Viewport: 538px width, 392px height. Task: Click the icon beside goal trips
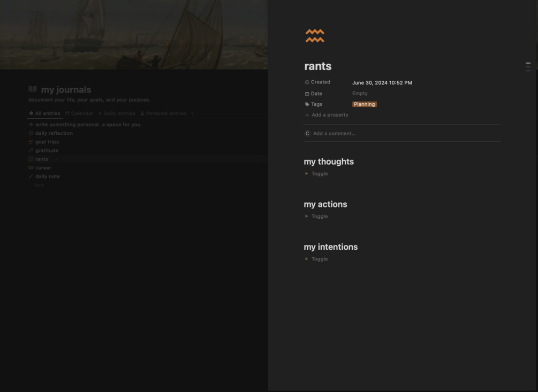click(31, 142)
